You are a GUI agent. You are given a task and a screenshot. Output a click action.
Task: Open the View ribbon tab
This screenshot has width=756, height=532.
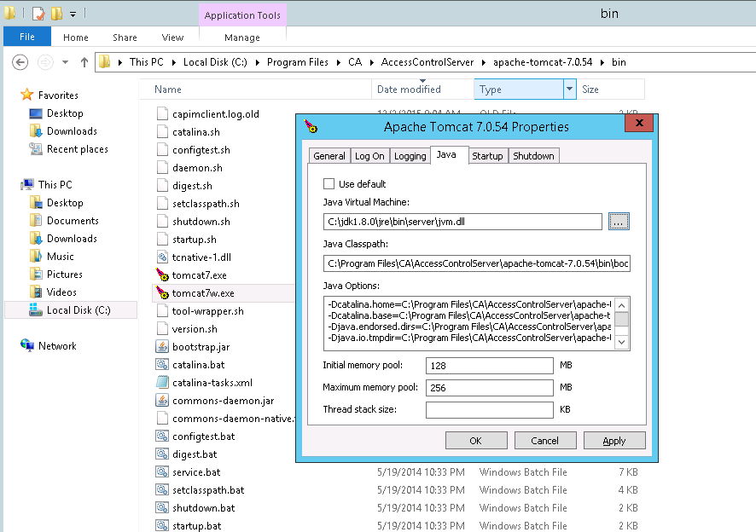click(x=172, y=38)
